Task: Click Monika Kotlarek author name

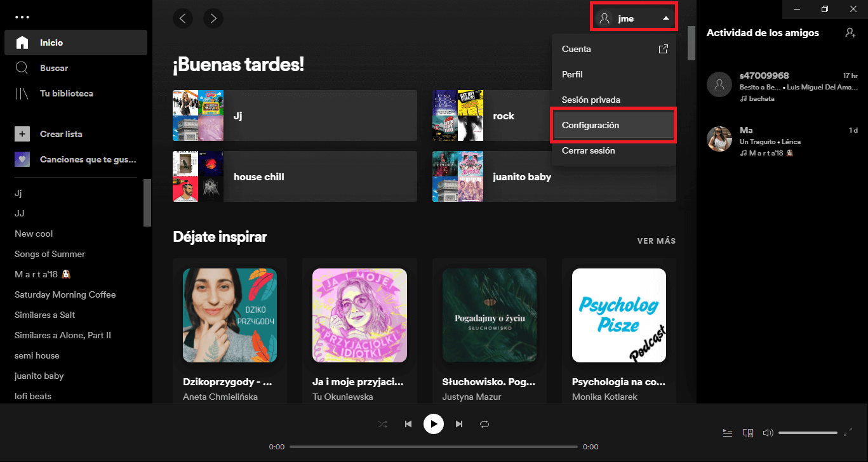Action: 604,397
